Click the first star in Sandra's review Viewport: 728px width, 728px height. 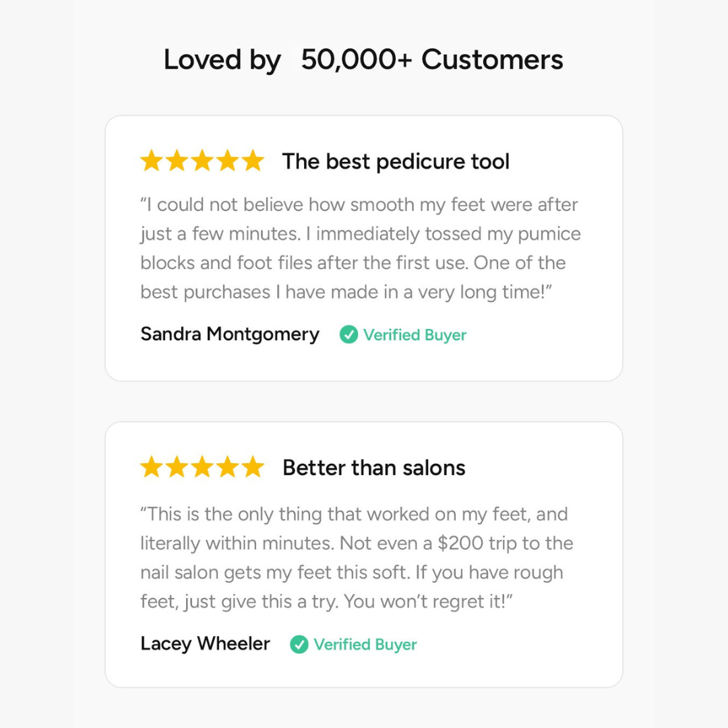[x=151, y=162]
